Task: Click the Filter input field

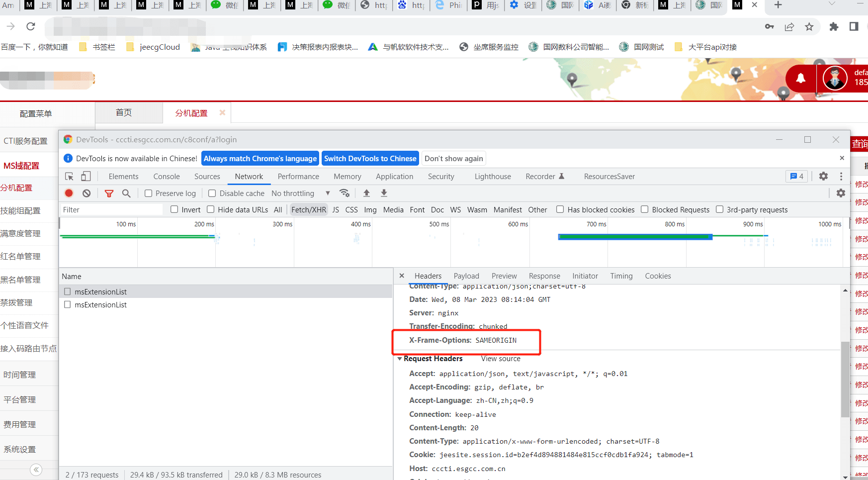Action: [111, 209]
